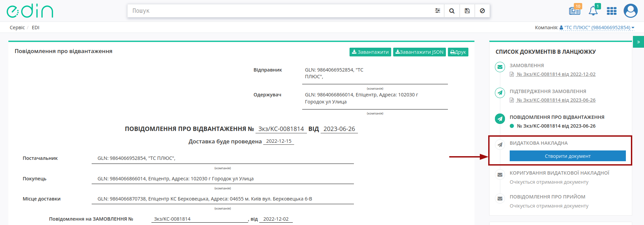This screenshot has width=644, height=225.
Task: Click the Замовлення envelope chain icon
Action: point(500,67)
